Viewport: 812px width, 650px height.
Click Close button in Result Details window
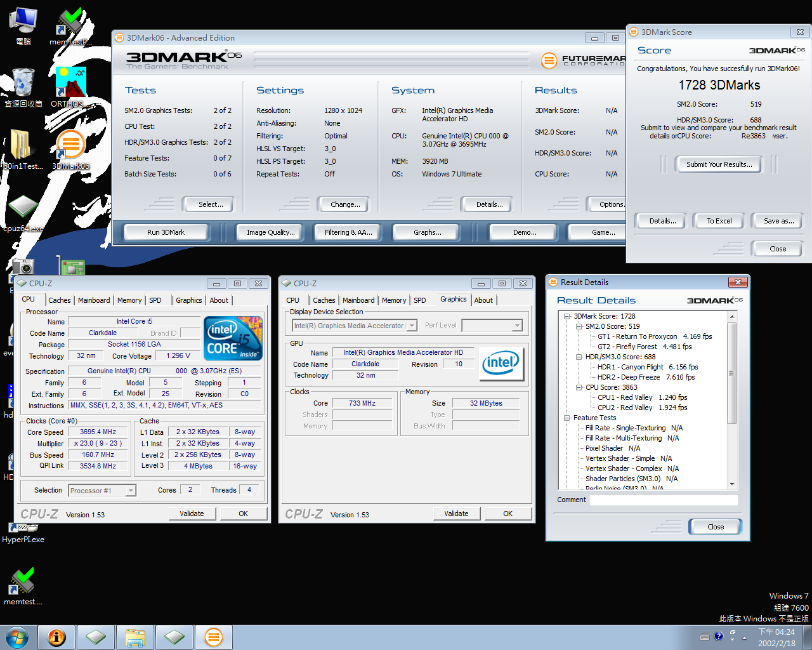coord(716,527)
